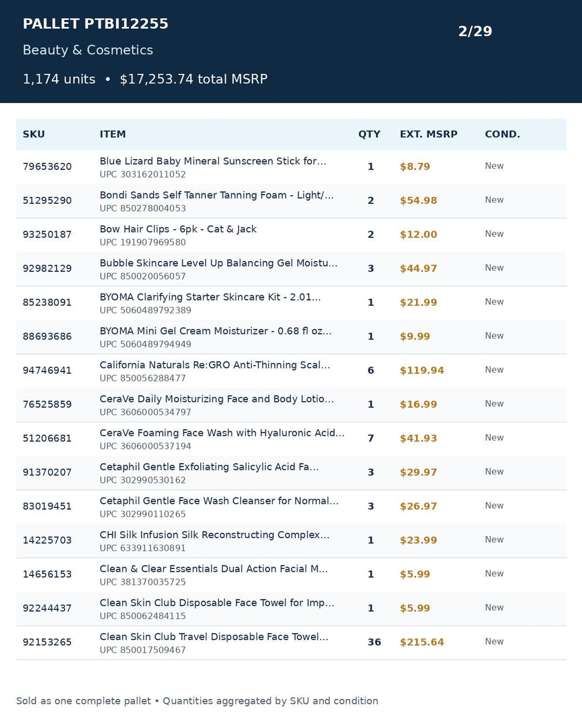Open BYOMA Clarifying Starter Skincare Kit item
This screenshot has height=728, width=582.
click(x=210, y=297)
